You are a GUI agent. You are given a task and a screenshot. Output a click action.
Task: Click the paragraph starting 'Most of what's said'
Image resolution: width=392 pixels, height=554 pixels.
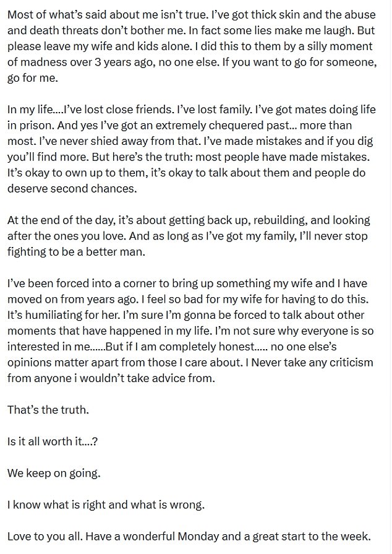(192, 46)
